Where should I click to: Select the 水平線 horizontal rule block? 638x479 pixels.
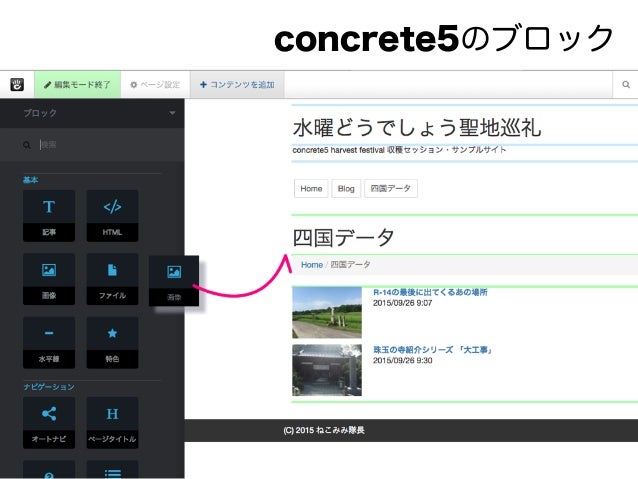(x=49, y=343)
